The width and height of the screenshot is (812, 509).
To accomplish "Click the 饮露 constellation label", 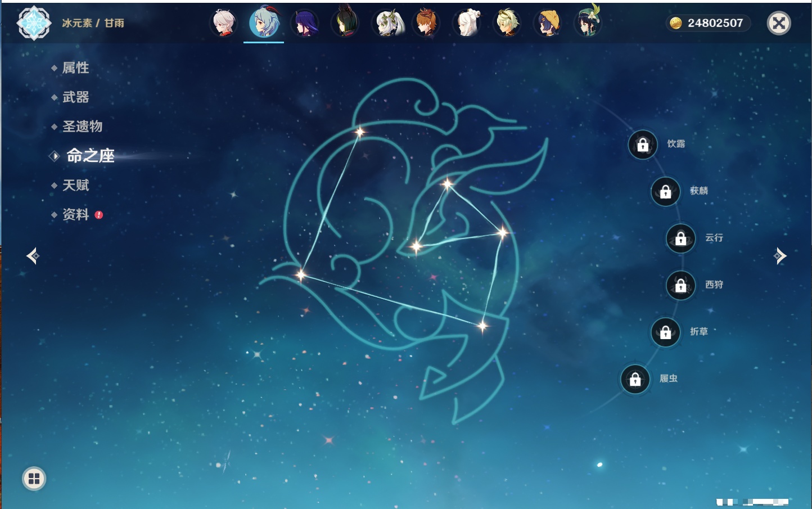I will pos(676,144).
